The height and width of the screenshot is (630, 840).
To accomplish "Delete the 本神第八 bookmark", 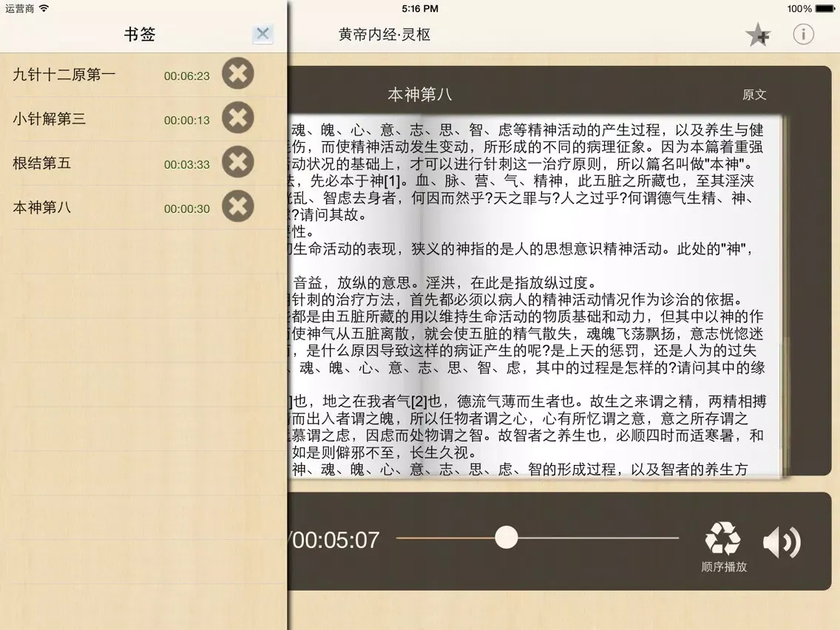I will click(238, 206).
